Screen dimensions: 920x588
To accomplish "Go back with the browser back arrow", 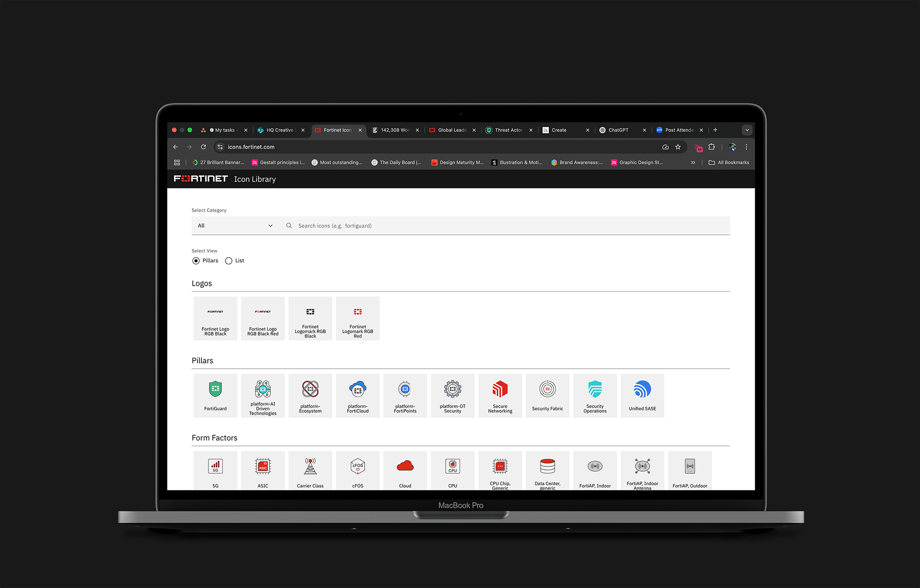I will (175, 147).
